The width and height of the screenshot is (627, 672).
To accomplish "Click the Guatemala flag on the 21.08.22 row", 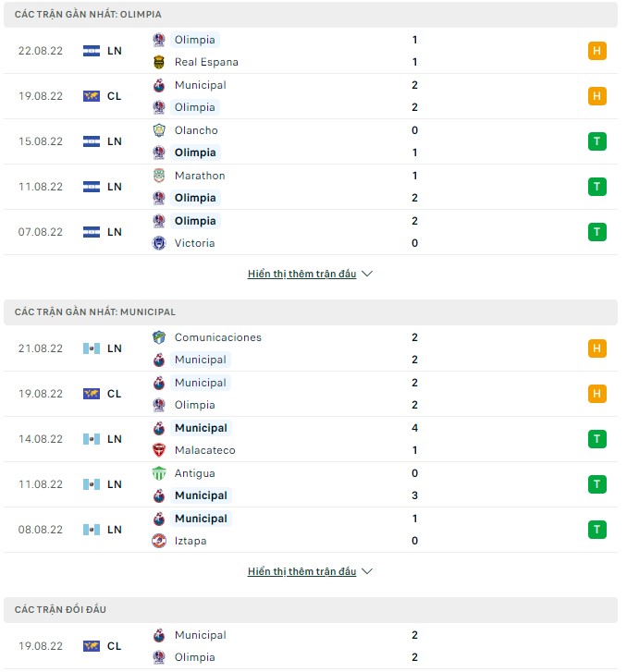I will 91,348.
